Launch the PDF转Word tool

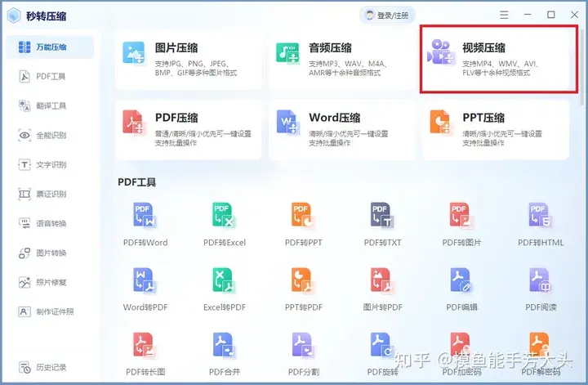(x=145, y=225)
